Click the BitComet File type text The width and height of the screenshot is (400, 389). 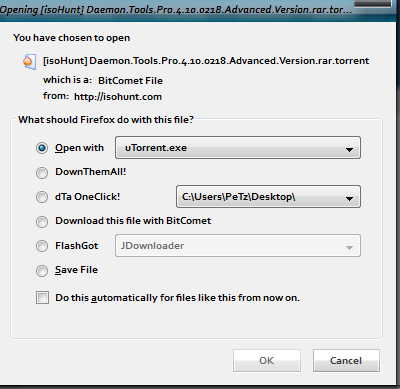coord(130,81)
